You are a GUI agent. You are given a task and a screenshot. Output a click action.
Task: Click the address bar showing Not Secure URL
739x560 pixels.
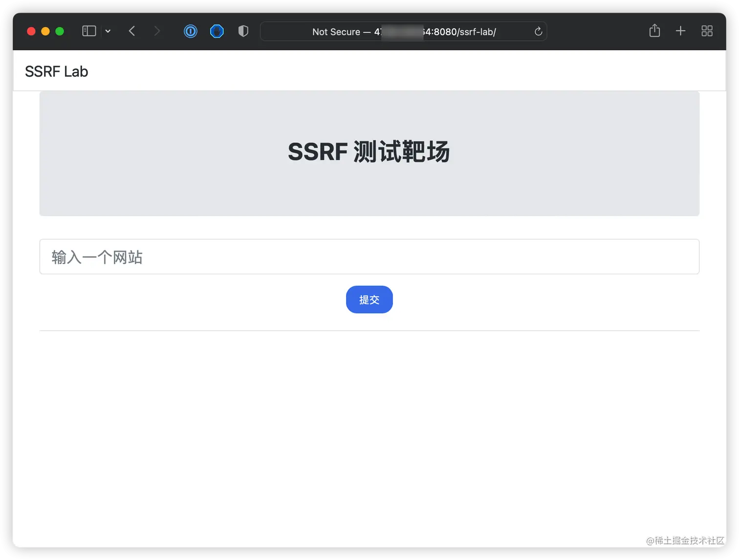point(404,31)
